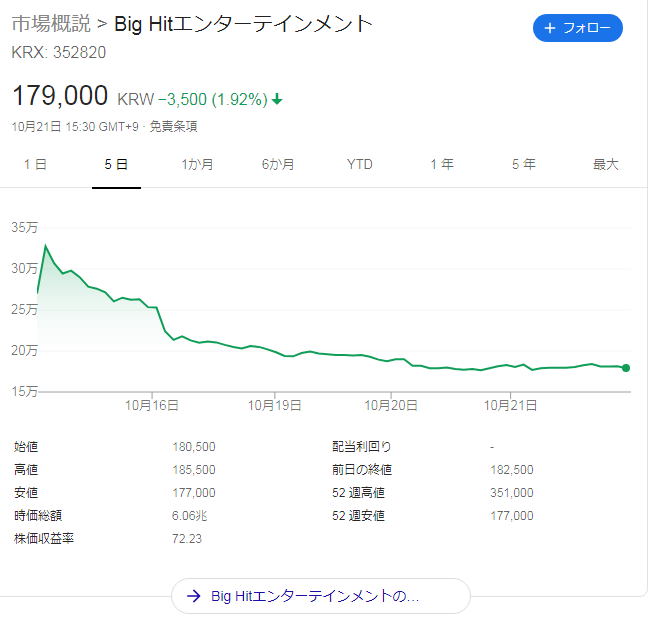Image resolution: width=661 pixels, height=617 pixels.
Task: Open the 免責条項 disclaimer link
Action: coord(173,126)
